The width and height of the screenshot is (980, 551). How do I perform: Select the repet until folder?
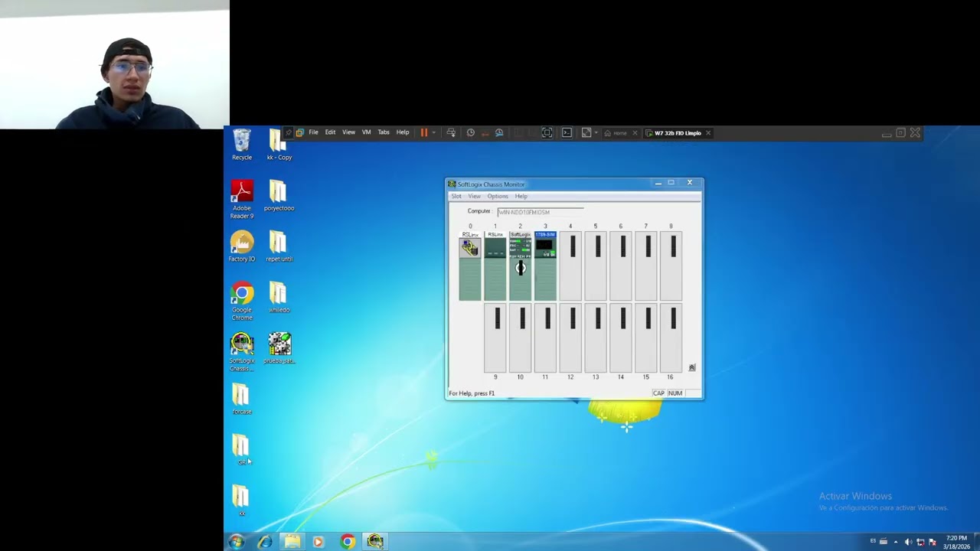click(279, 246)
